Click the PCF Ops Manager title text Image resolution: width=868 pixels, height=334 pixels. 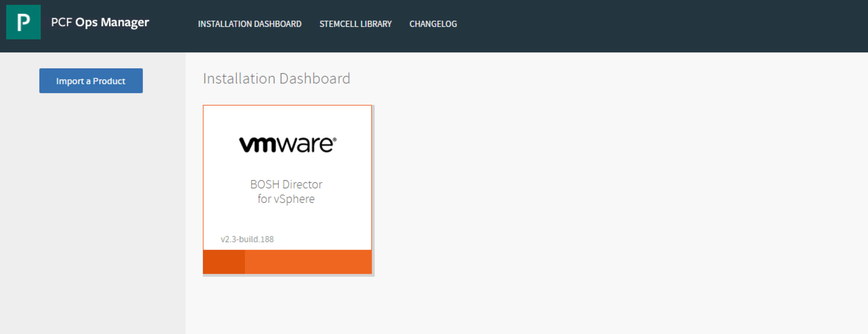point(100,22)
